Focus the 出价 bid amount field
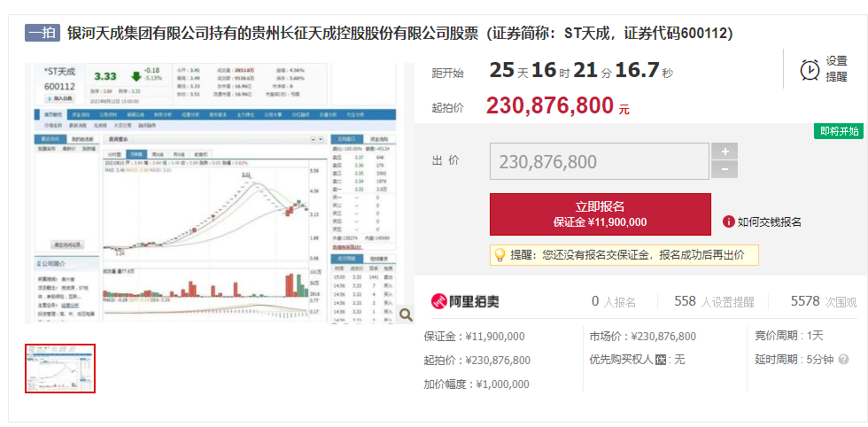 pos(600,161)
